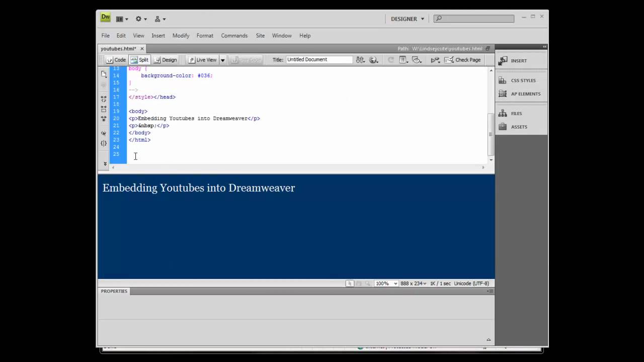Click the Select Parent Tag icon

click(x=104, y=133)
